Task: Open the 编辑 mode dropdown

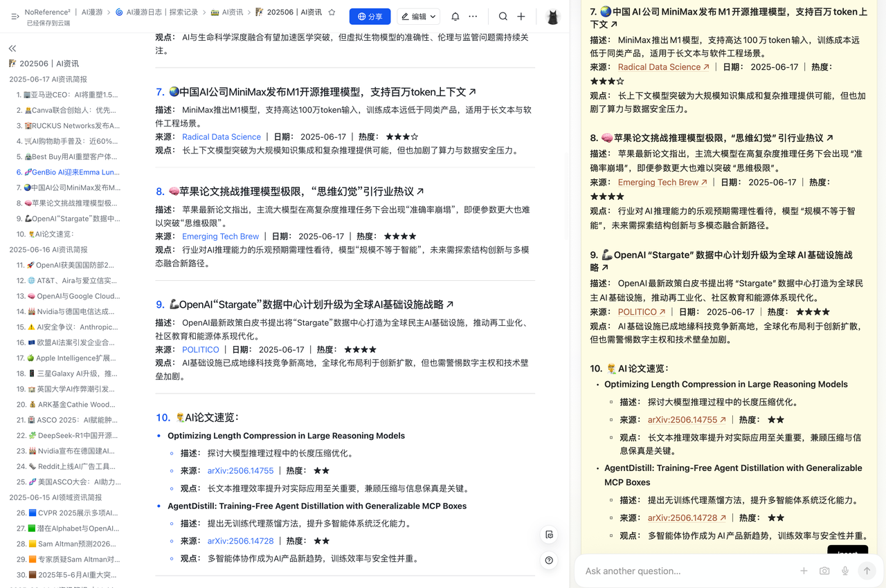Action: point(419,17)
